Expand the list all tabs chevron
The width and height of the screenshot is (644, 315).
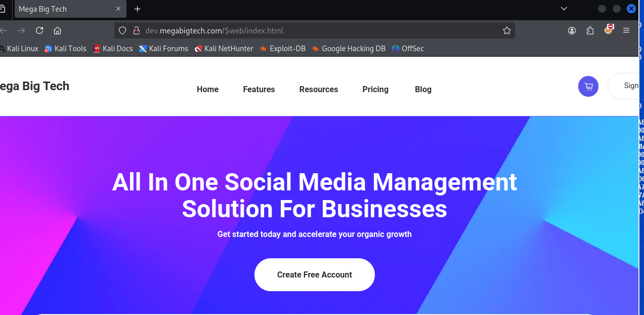[x=565, y=9]
